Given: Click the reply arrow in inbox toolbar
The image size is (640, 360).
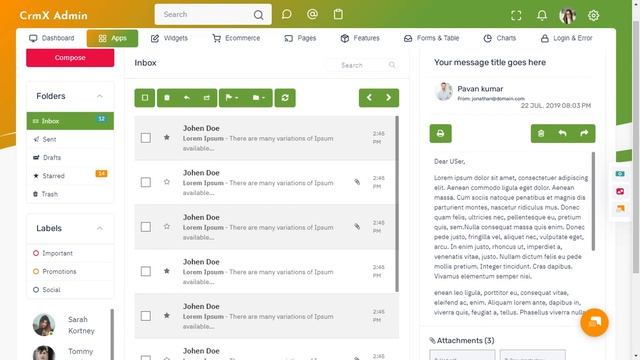Looking at the screenshot, I should point(187,98).
